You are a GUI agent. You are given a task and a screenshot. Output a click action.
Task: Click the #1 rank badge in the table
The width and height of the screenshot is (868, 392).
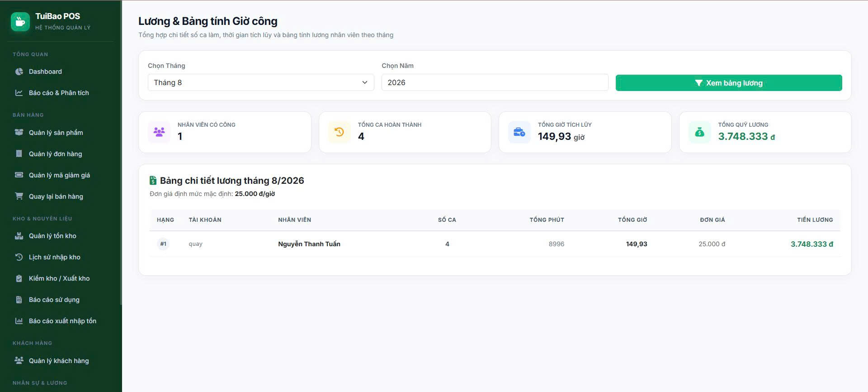tap(163, 244)
